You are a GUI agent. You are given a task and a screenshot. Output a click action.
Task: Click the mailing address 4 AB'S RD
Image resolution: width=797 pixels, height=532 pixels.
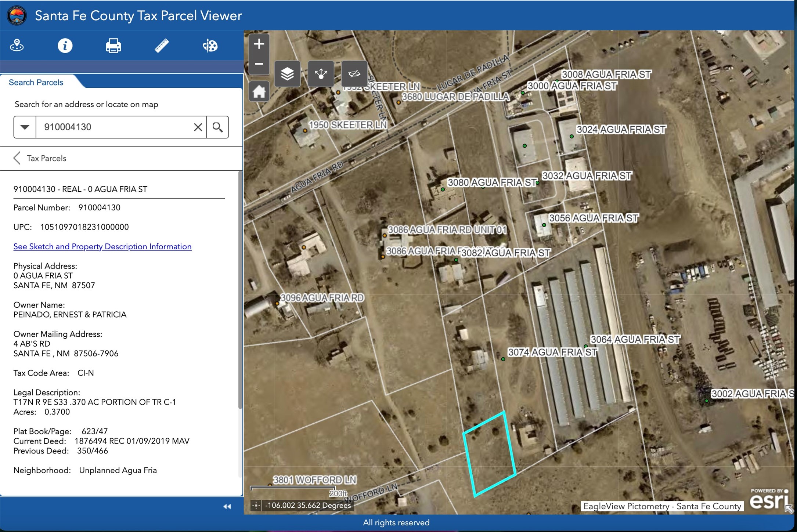tap(32, 344)
